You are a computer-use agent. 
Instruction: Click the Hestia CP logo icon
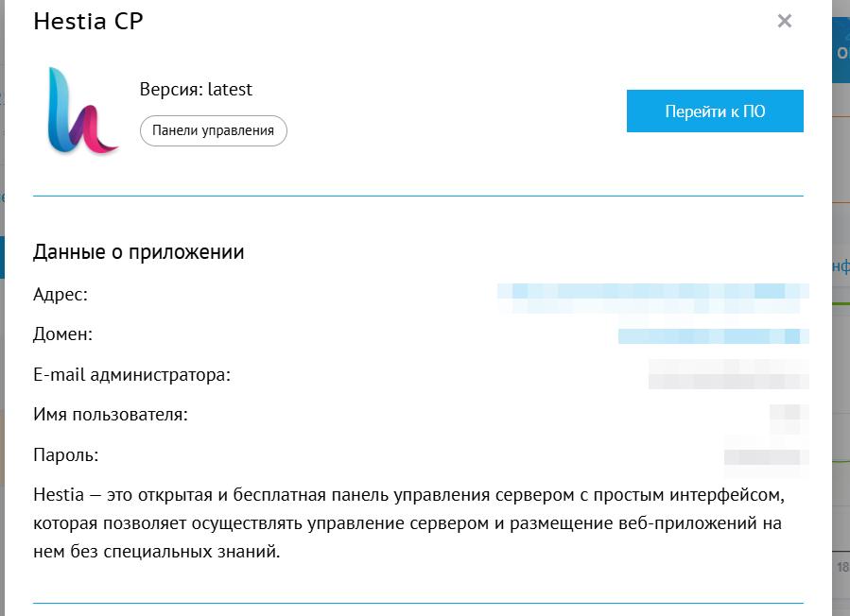click(x=82, y=110)
